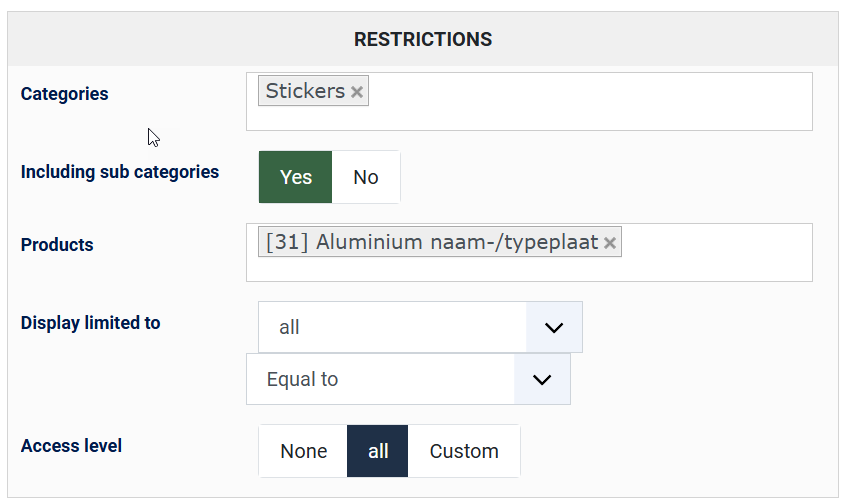Image resolution: width=848 pixels, height=498 pixels.
Task: Click the Categories field label
Action: (64, 94)
